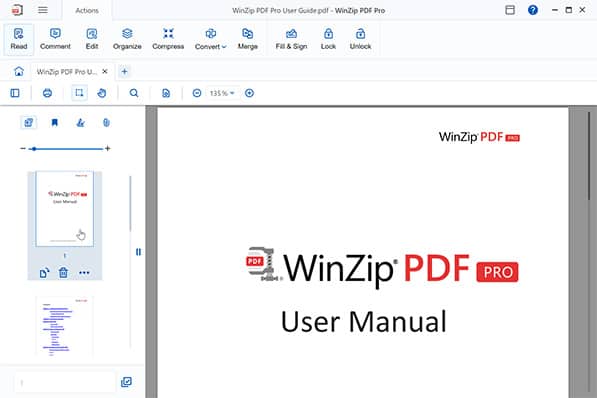Viewport: 597px width, 398px height.
Task: Toggle the side panel visibility
Action: (x=15, y=93)
